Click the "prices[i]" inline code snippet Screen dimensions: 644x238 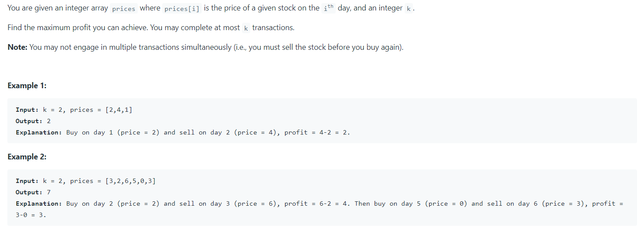pos(182,9)
